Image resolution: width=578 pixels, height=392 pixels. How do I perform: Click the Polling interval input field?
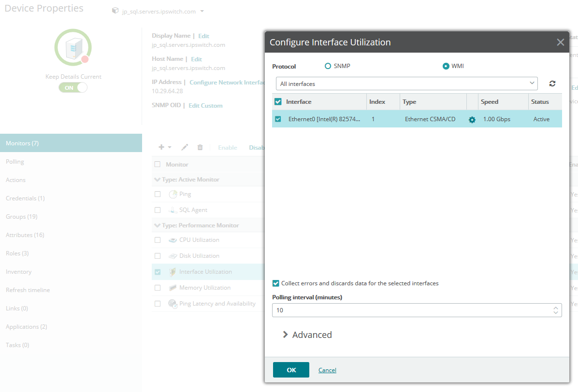(417, 310)
